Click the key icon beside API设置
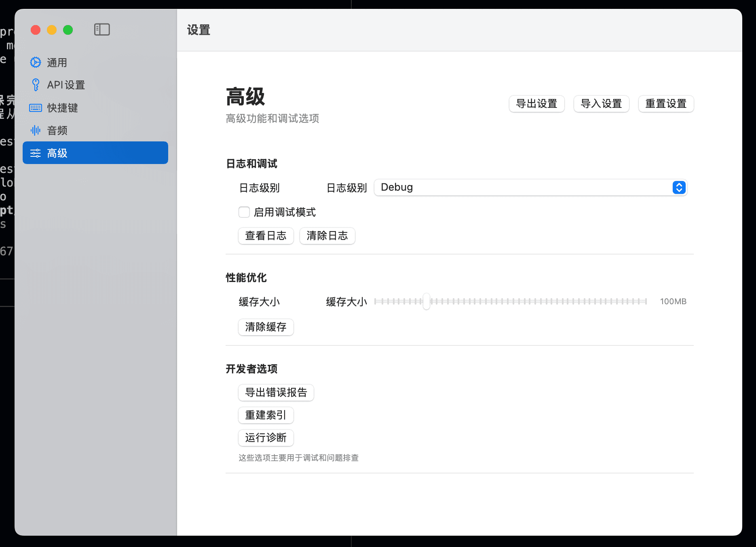The height and width of the screenshot is (547, 756). (x=36, y=85)
